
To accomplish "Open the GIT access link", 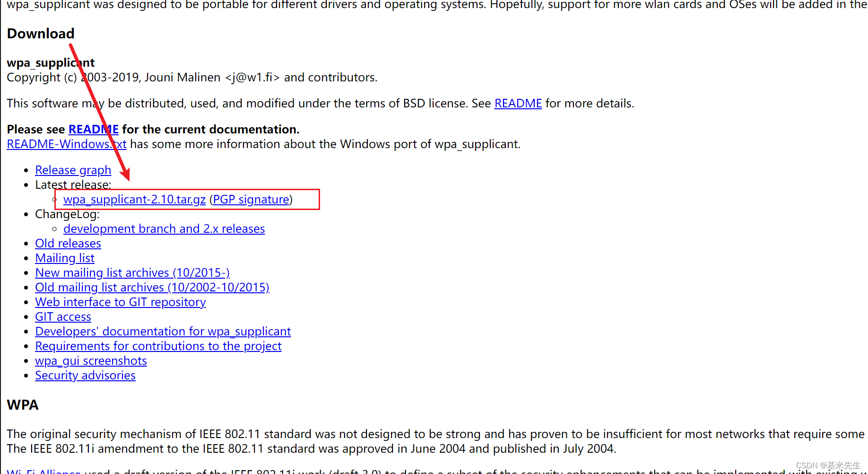I will (63, 316).
